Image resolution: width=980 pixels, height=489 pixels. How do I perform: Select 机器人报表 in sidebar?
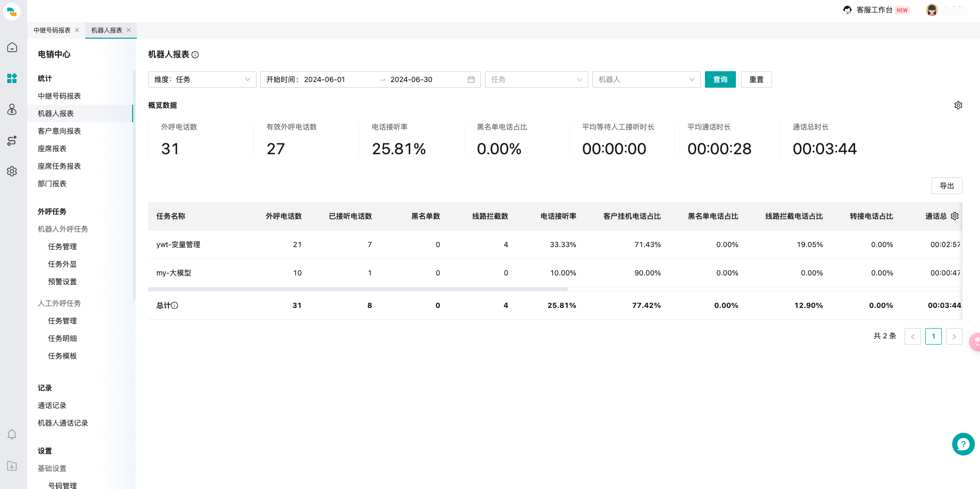pyautogui.click(x=56, y=113)
